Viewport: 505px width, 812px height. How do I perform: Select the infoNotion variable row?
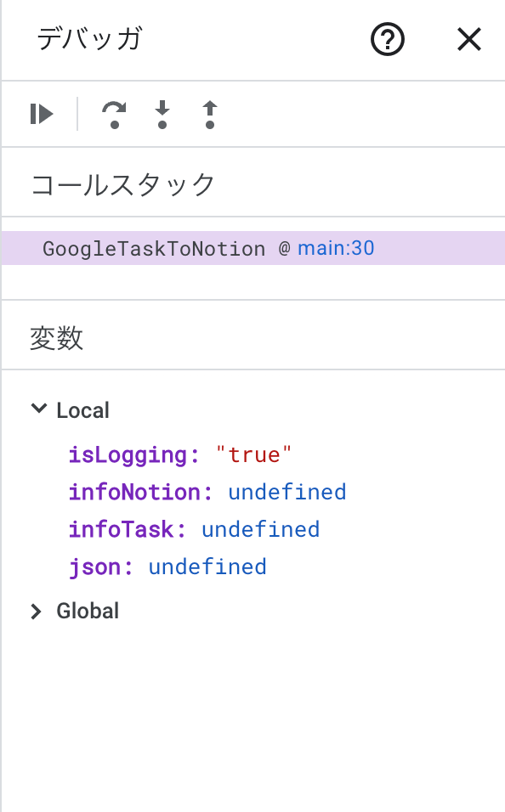[207, 492]
